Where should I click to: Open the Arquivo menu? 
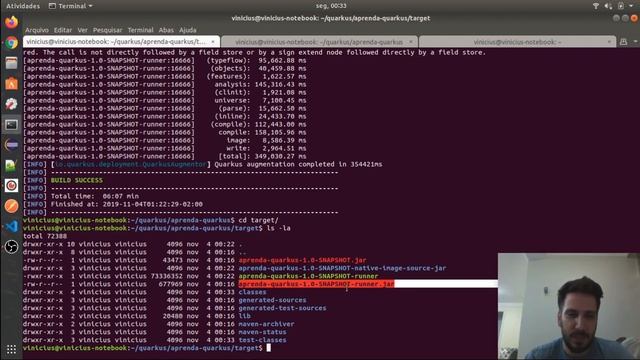coord(37,30)
